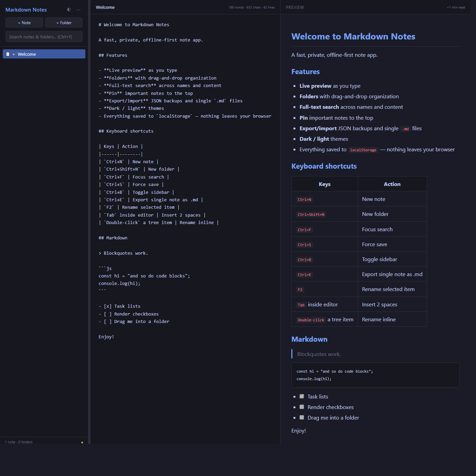Click the rendered code block in preview
This screenshot has height=476, width=476.
coord(375,375)
